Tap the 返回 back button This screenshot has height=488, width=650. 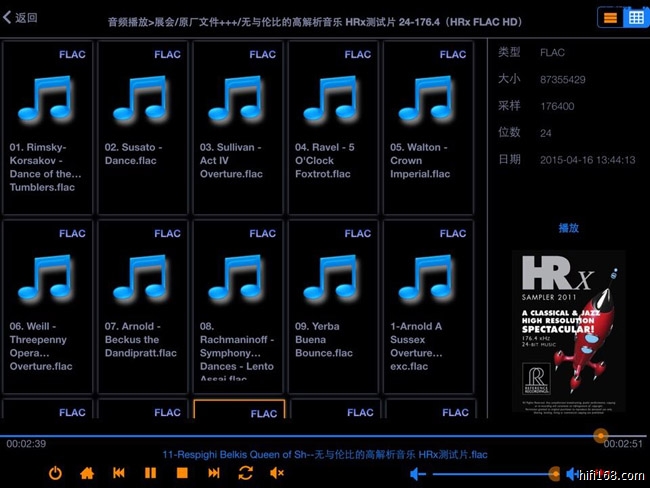click(21, 17)
